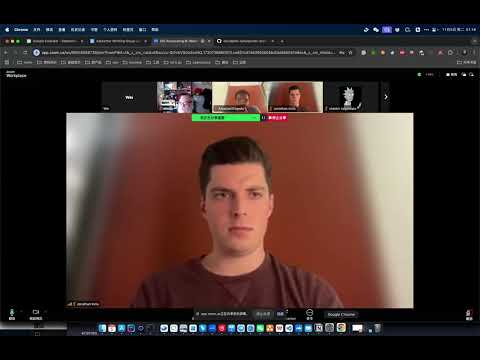Select the second video thumbnail with glasses
Image resolution: width=480 pixels, height=360 pixels.
(184, 97)
